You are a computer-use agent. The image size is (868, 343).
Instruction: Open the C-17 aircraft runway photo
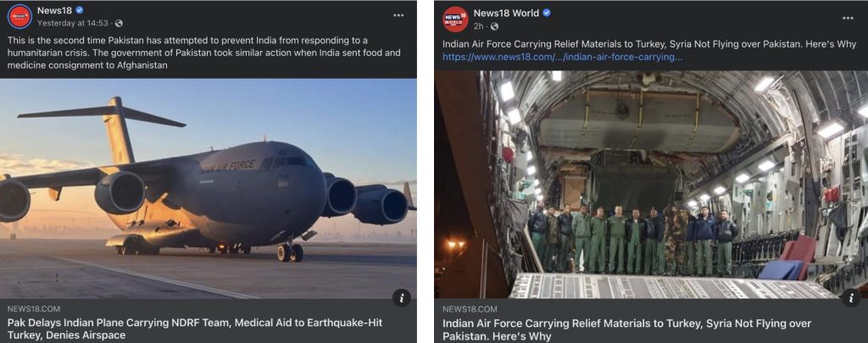click(x=209, y=189)
